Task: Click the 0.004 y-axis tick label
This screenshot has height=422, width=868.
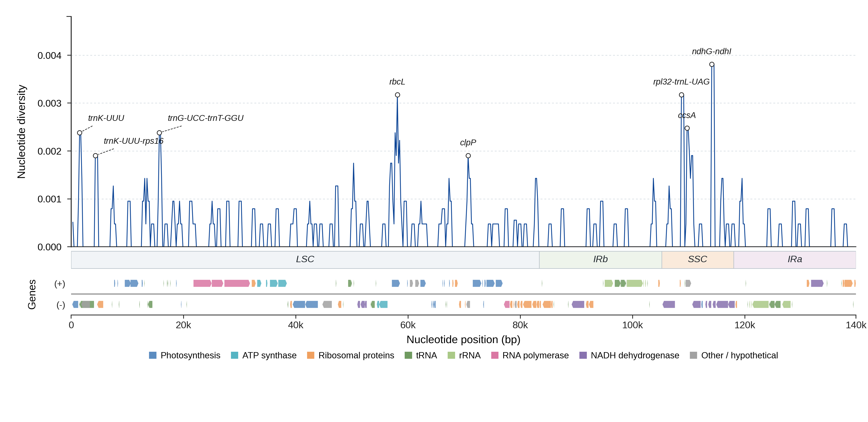Action: point(50,56)
